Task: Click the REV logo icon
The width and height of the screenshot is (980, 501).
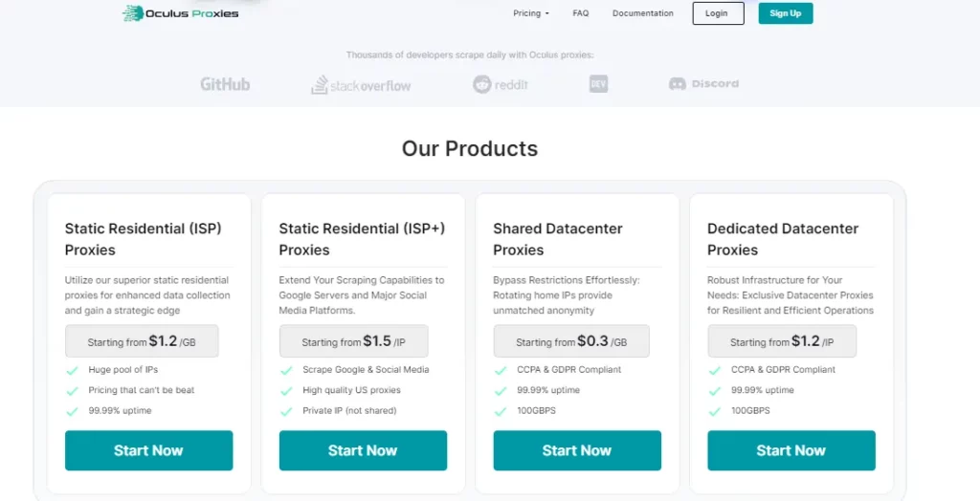Action: click(599, 84)
